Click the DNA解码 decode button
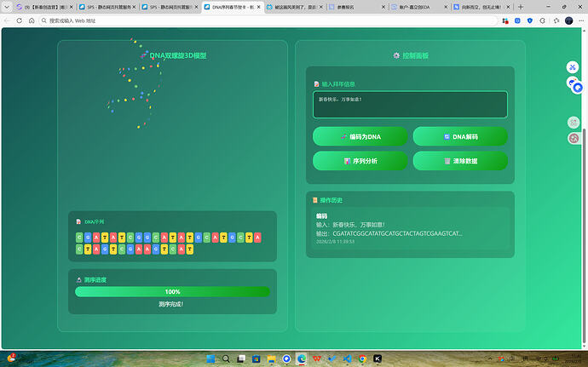The width and height of the screenshot is (588, 367). (x=460, y=136)
